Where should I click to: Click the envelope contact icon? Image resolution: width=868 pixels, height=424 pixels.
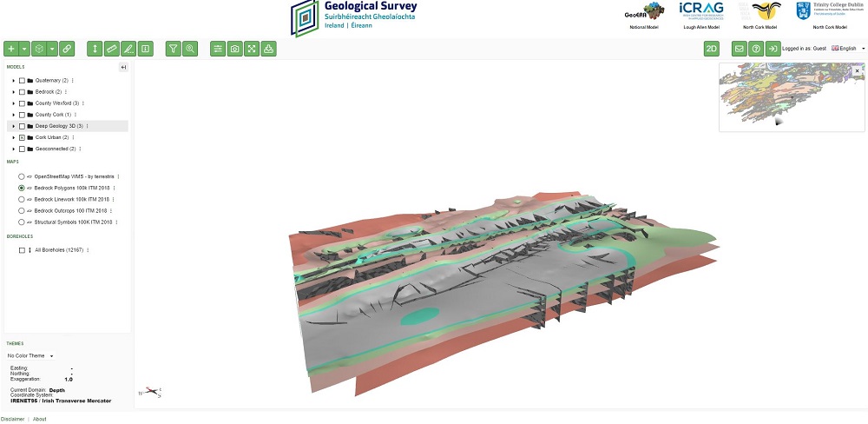click(x=740, y=49)
